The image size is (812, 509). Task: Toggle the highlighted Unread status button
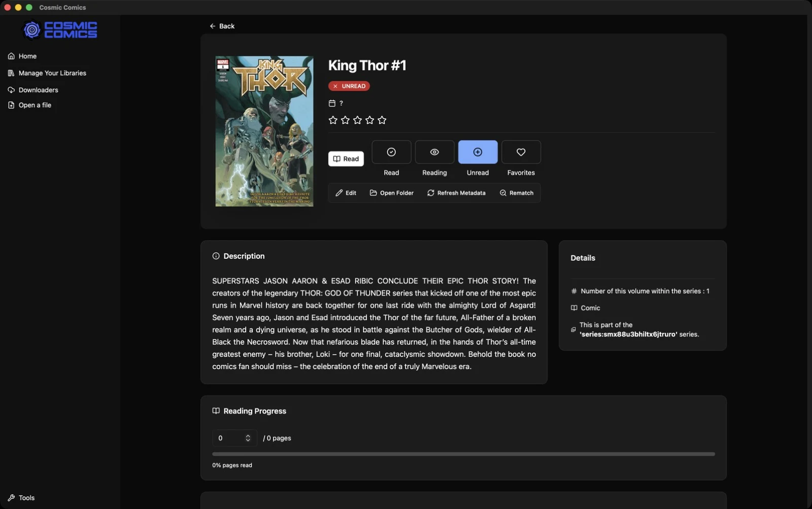point(478,152)
